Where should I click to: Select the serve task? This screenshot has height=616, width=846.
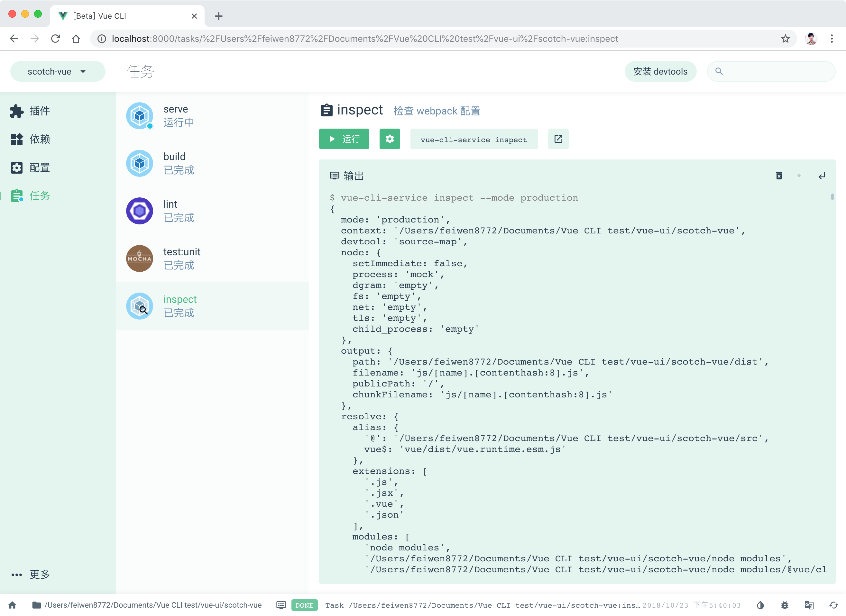[212, 116]
